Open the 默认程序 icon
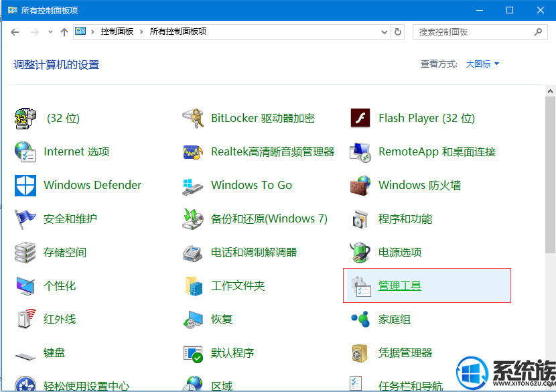The height and width of the screenshot is (392, 556). click(x=193, y=354)
